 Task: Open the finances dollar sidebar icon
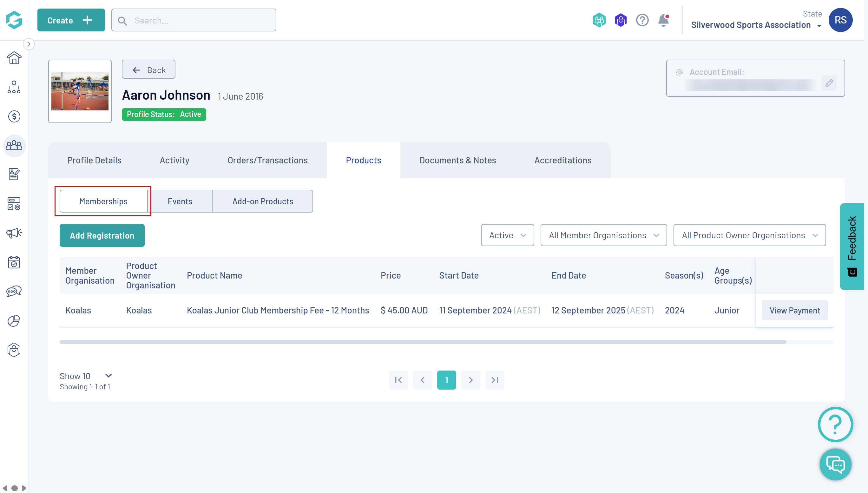pos(14,116)
